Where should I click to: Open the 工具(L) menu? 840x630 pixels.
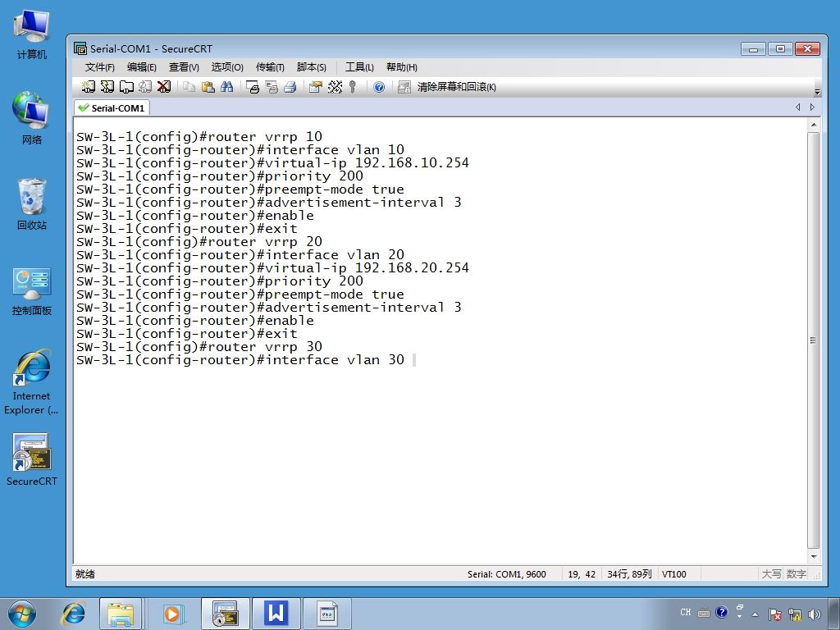[359, 67]
